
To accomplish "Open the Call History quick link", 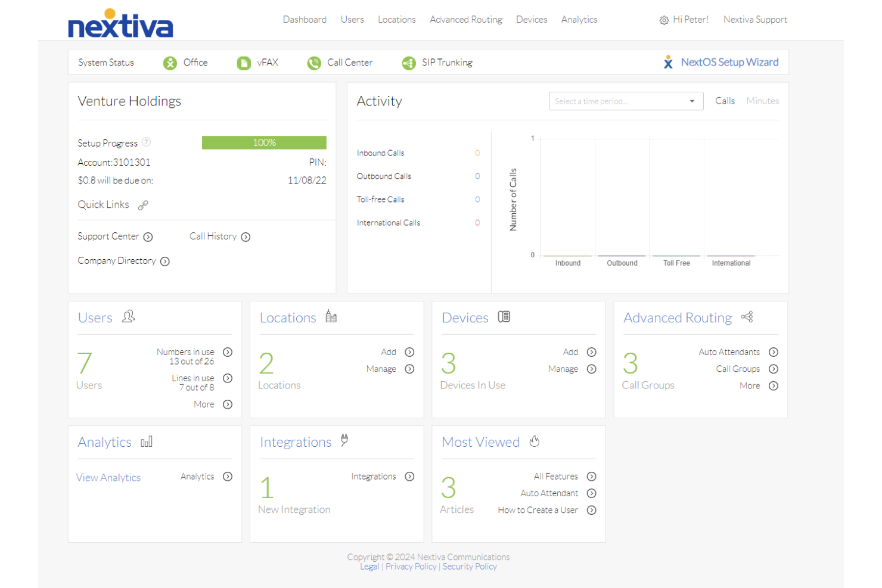I will 213,237.
